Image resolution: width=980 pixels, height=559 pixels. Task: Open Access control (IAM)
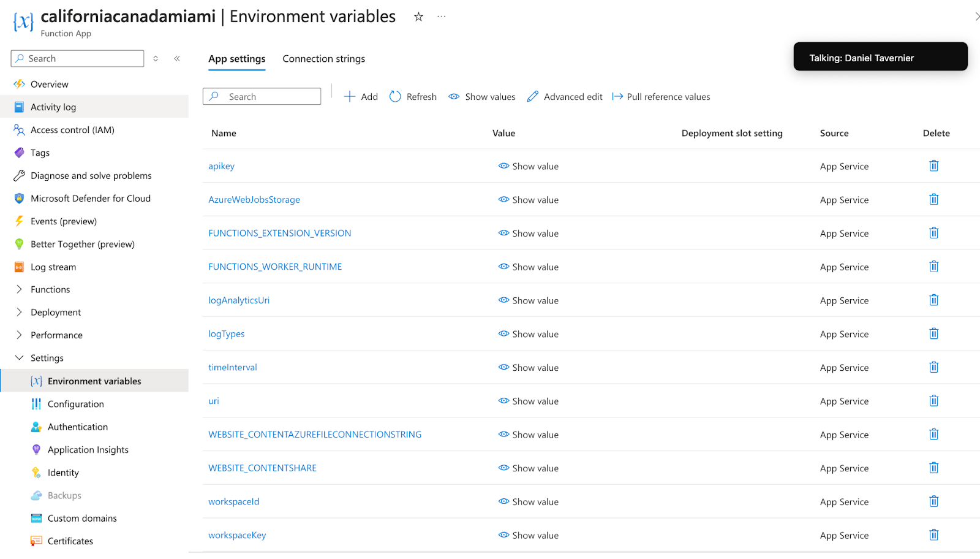point(72,130)
